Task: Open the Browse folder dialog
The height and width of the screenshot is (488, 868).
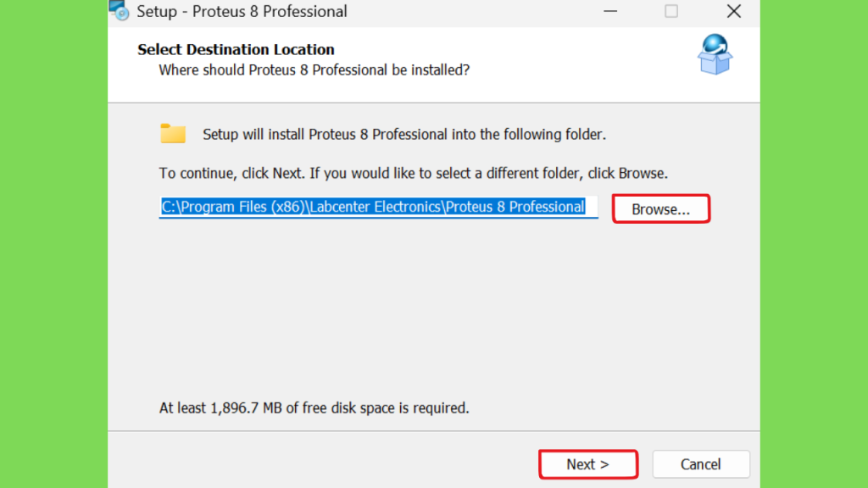Action: (661, 209)
